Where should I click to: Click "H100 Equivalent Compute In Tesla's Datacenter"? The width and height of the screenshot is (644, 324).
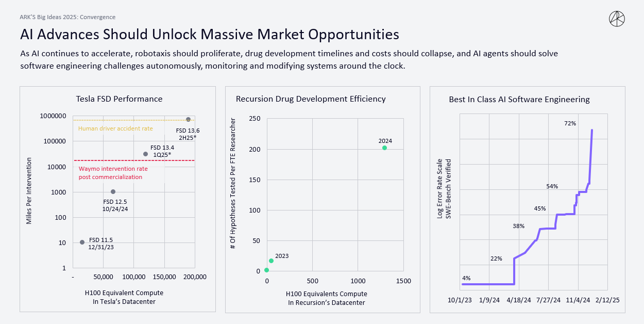(x=124, y=297)
